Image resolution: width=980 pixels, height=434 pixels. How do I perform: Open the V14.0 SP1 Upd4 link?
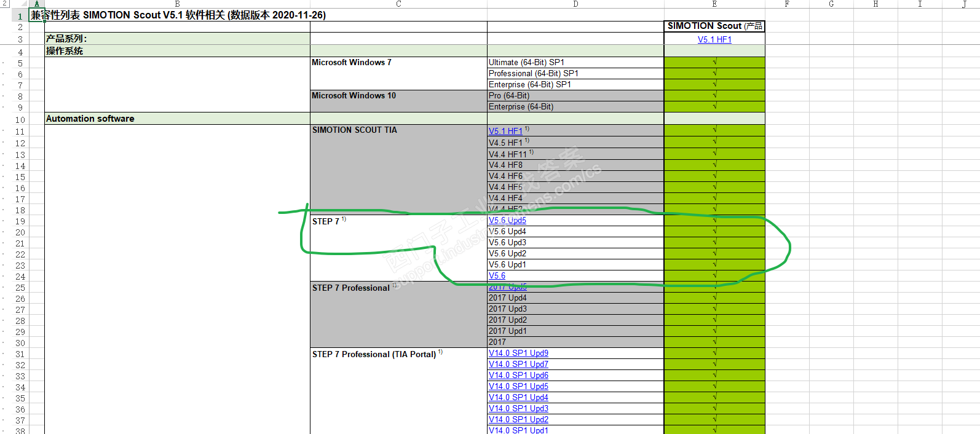[x=518, y=397]
